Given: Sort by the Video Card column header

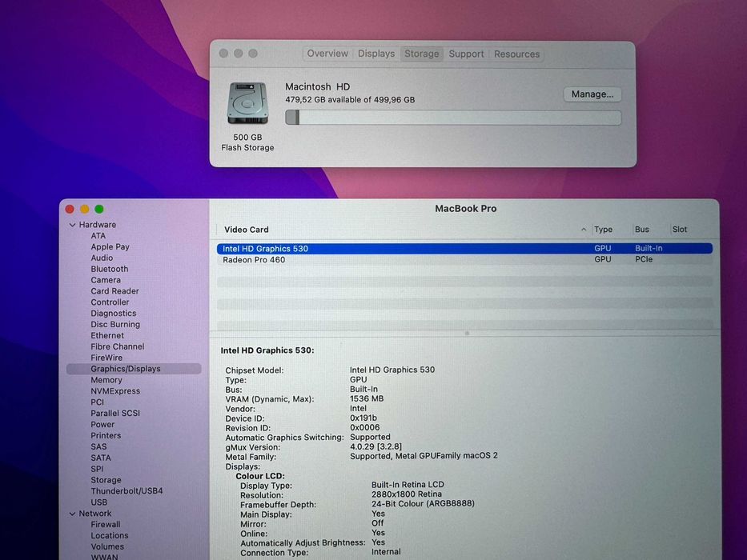Looking at the screenshot, I should [x=247, y=230].
